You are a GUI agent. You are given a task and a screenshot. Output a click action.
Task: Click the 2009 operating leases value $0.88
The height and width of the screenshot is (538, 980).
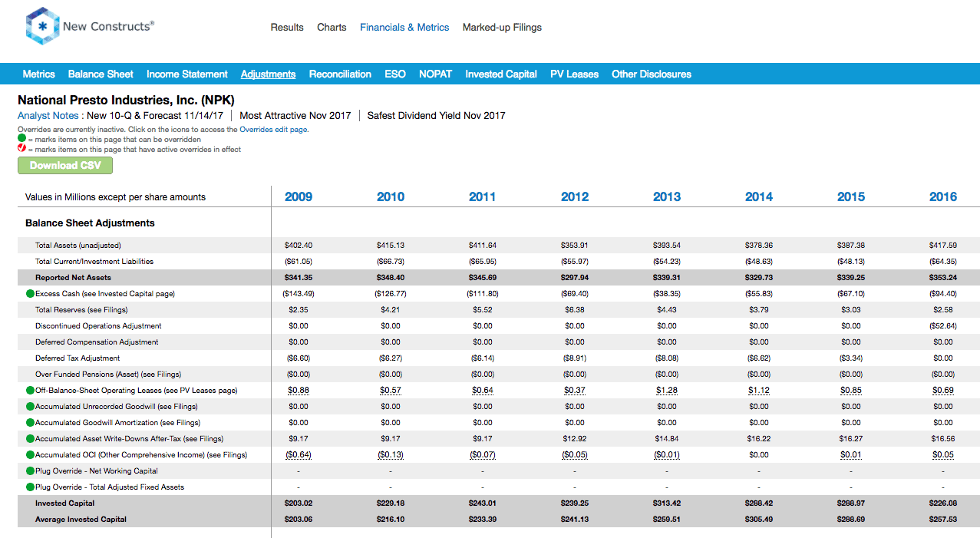point(299,391)
